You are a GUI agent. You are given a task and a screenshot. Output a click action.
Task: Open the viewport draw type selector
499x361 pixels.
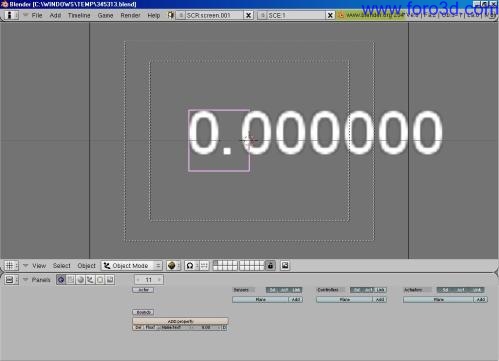(173, 266)
